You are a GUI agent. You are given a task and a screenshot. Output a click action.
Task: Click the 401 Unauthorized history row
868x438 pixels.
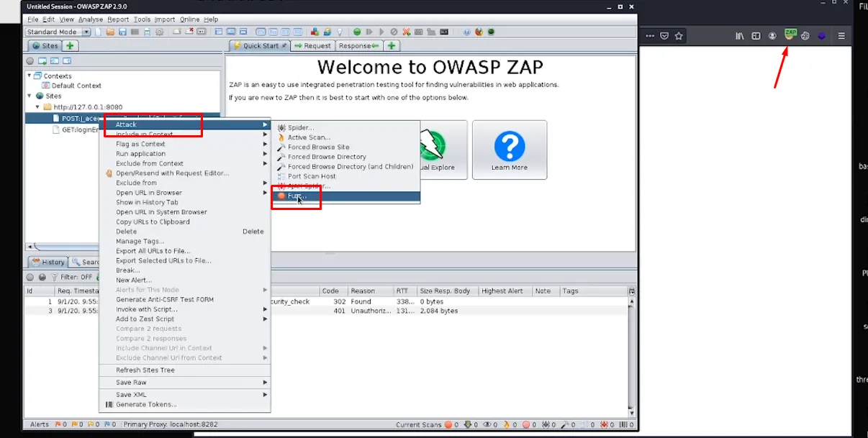[327, 311]
